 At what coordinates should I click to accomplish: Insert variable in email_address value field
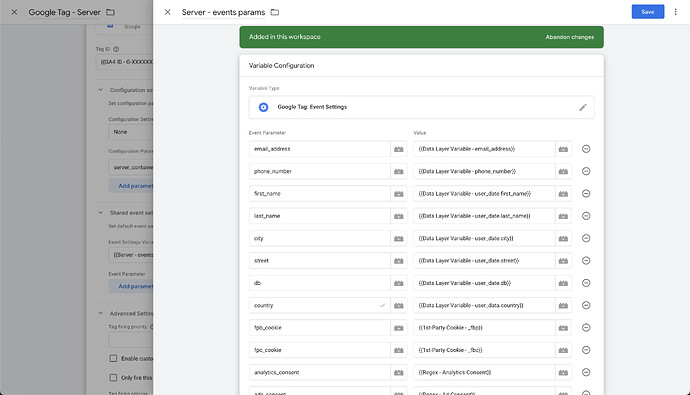(563, 149)
